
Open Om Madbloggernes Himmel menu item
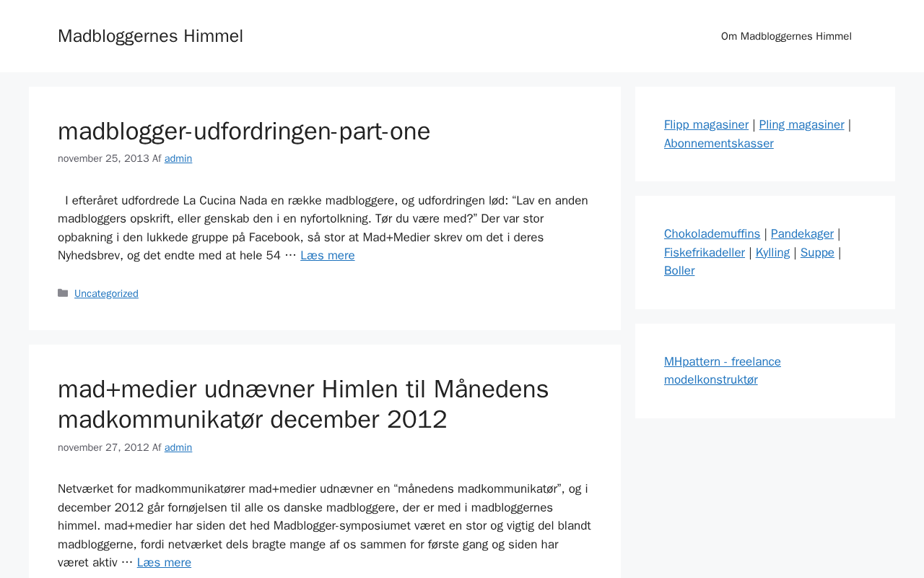click(x=786, y=36)
